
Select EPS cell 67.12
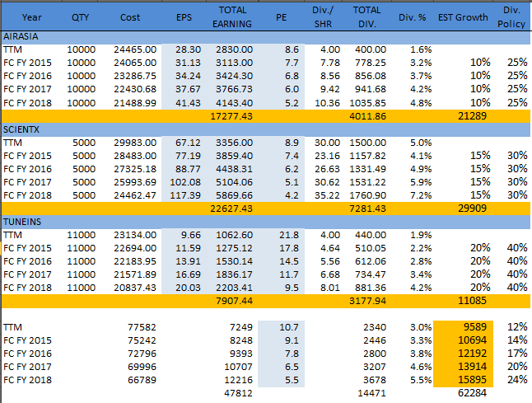pyautogui.click(x=188, y=143)
